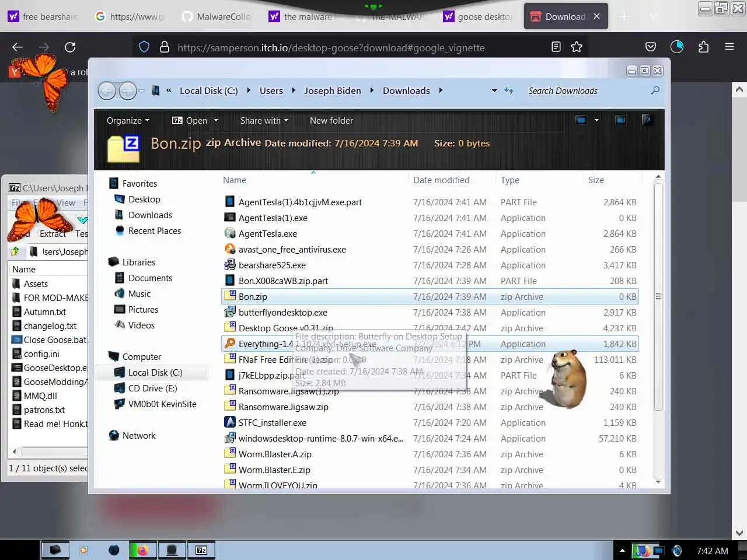747x560 pixels.
Task: Select the AgentTesla.exe file icon
Action: (x=230, y=233)
